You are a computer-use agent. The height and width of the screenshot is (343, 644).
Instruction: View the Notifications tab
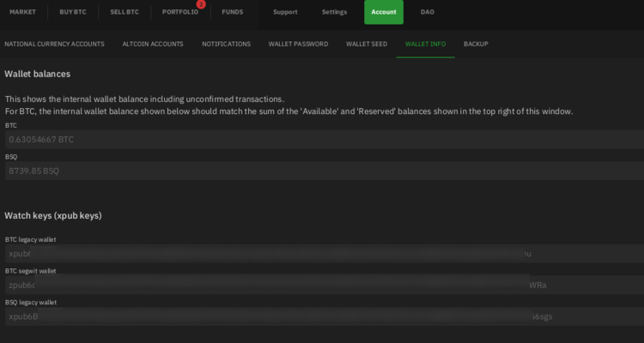click(x=226, y=44)
